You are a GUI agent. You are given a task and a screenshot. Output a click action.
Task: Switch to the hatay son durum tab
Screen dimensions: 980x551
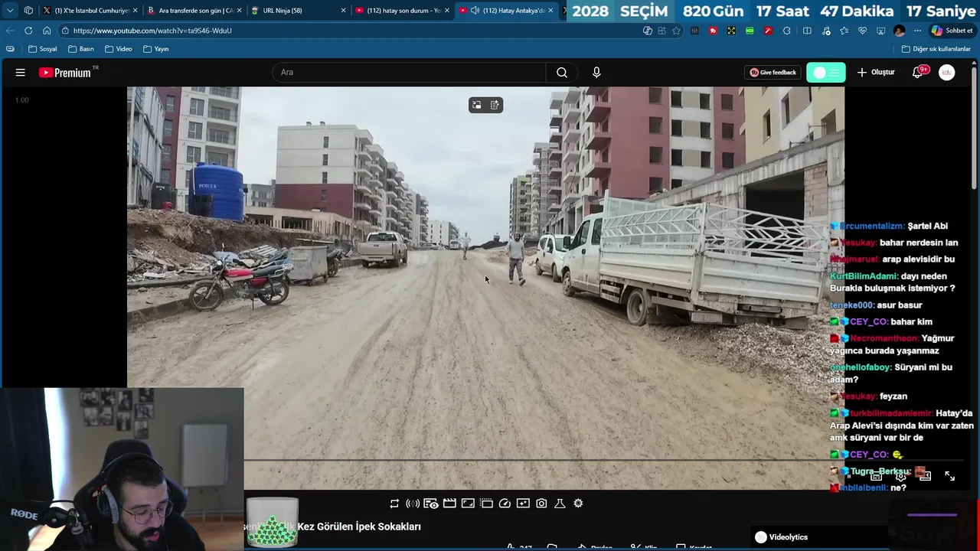coord(403,11)
